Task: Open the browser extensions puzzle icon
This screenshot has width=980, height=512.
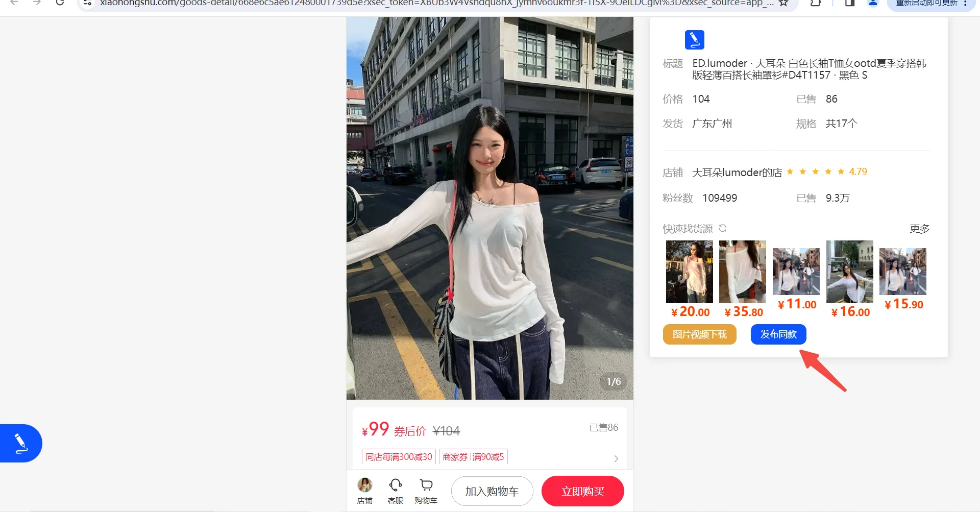Action: [x=815, y=4]
